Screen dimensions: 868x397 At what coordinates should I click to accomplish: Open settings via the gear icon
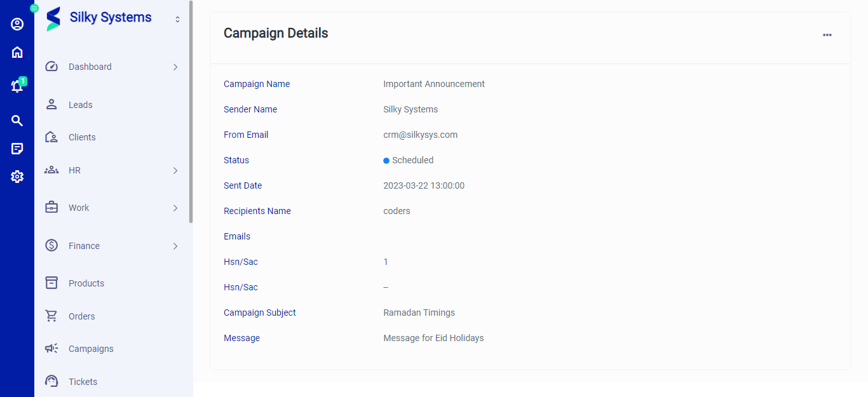click(17, 177)
